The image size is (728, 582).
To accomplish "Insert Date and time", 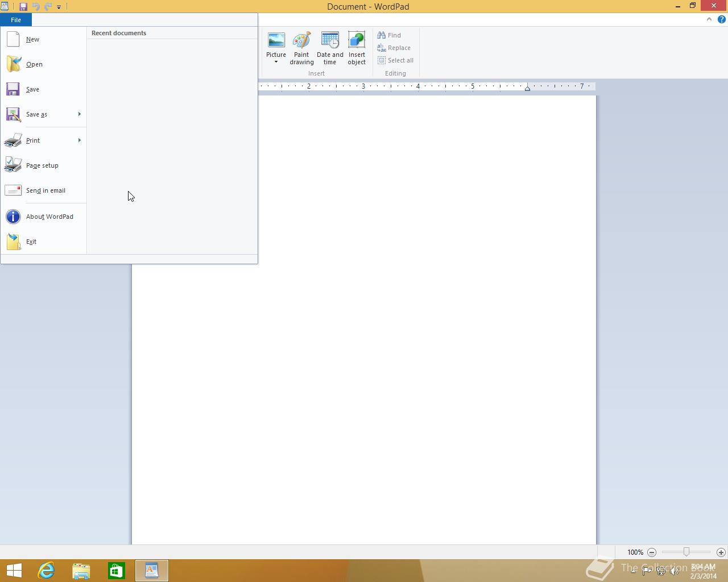I will (x=330, y=48).
